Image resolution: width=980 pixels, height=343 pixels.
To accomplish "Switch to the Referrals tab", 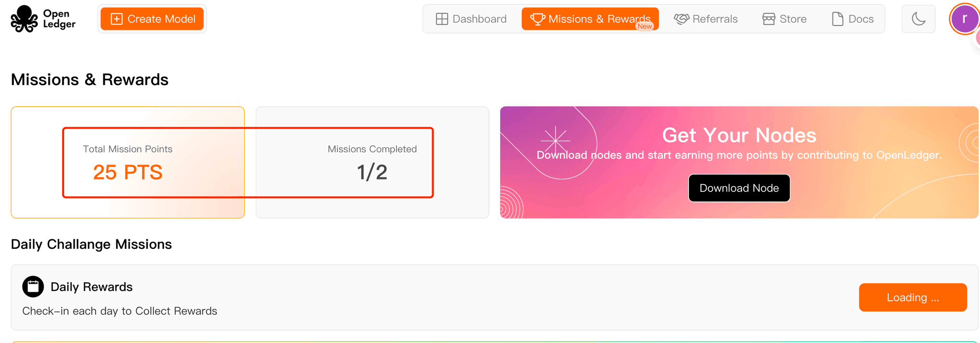I will click(706, 19).
